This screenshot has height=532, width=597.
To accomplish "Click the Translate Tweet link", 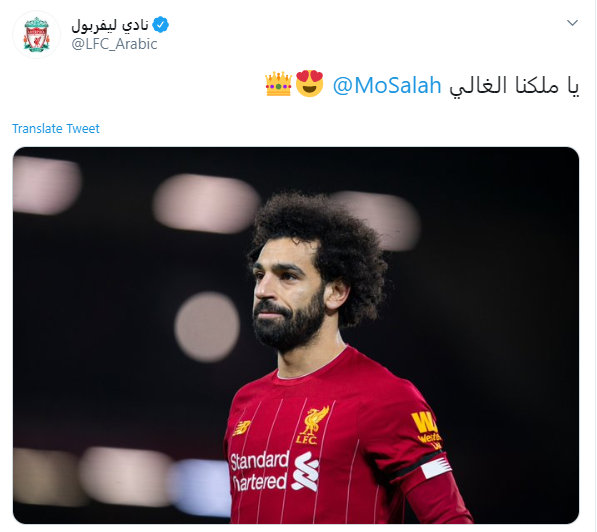I will [56, 129].
